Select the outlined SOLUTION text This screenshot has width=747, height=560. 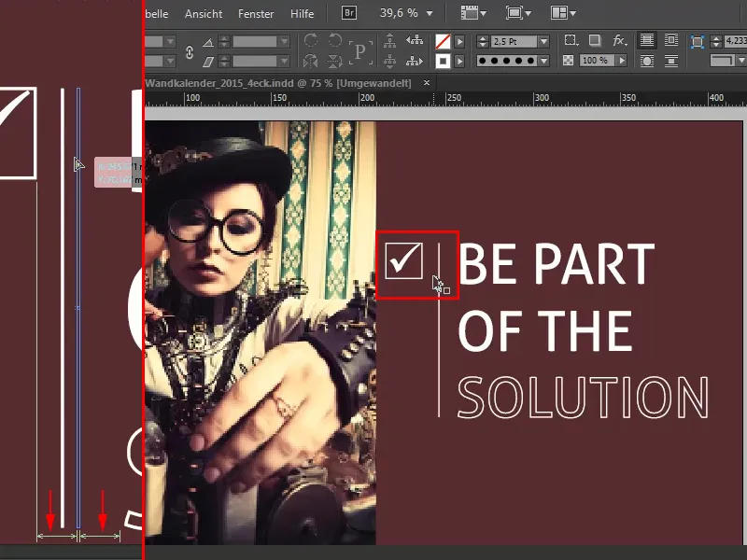tap(583, 398)
